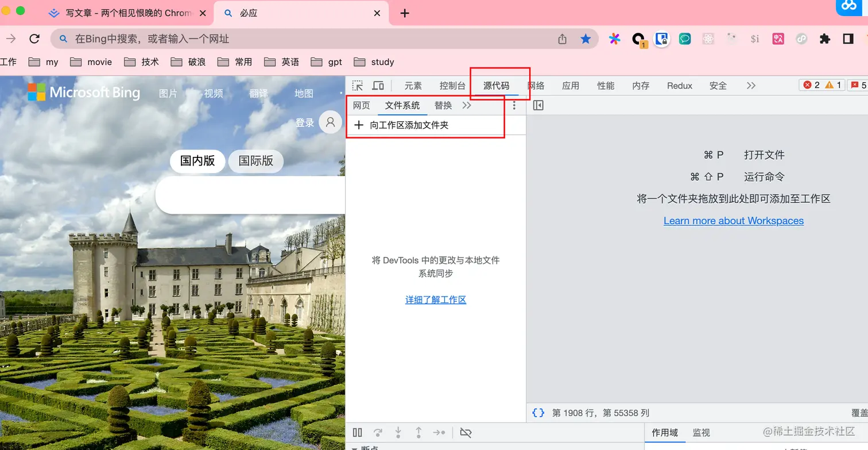Screen dimensions: 868x450
Task: Click the red error count badge
Action: pyautogui.click(x=811, y=85)
